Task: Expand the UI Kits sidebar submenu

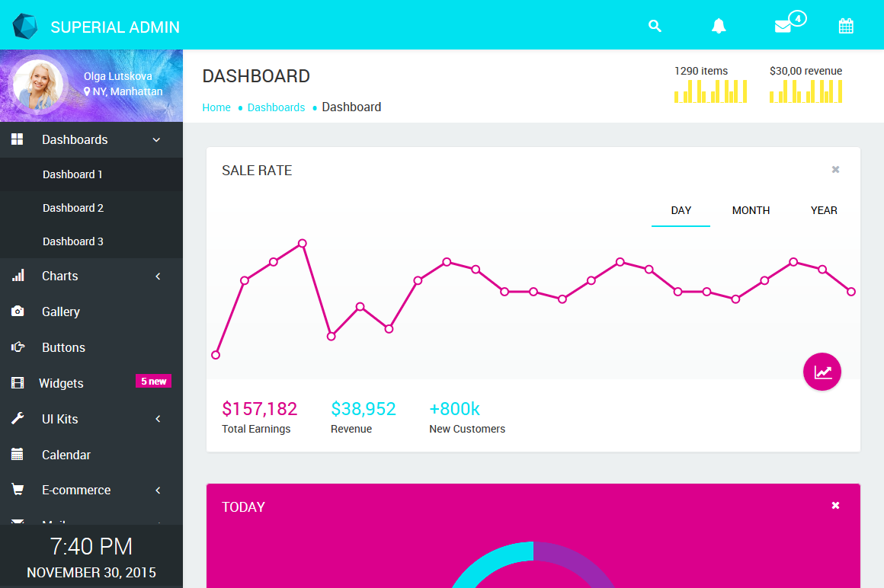Action: pyautogui.click(x=158, y=419)
